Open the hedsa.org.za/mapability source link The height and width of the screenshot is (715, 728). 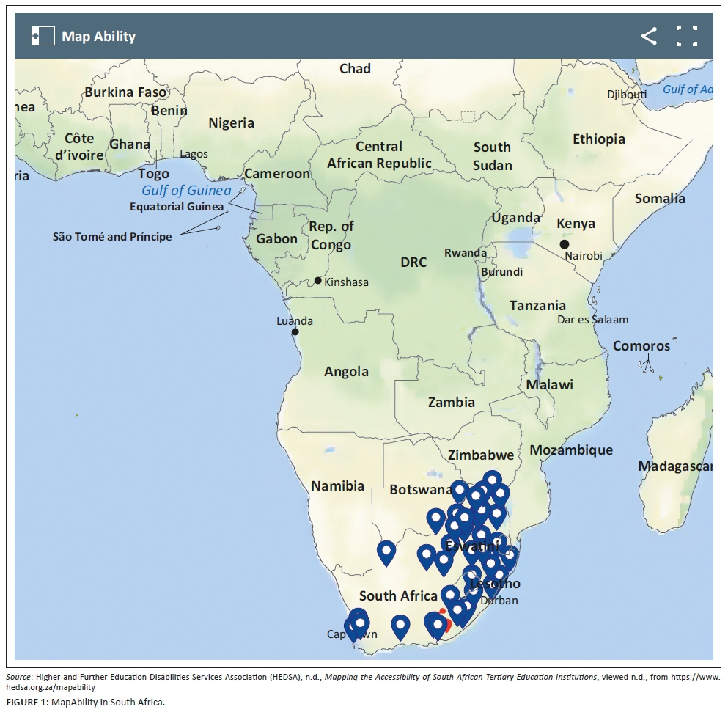[x=51, y=687]
